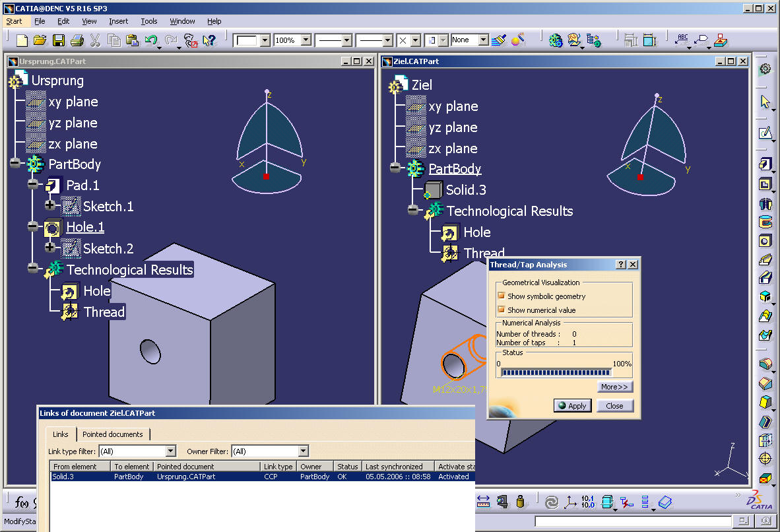Image resolution: width=780 pixels, height=532 pixels.
Task: Click the Paste clipboard icon
Action: click(132, 40)
